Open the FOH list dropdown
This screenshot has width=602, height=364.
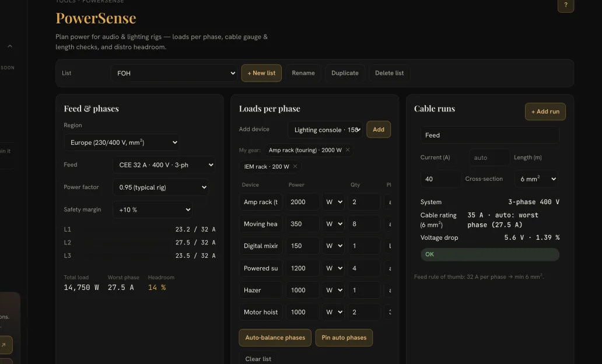pyautogui.click(x=174, y=73)
